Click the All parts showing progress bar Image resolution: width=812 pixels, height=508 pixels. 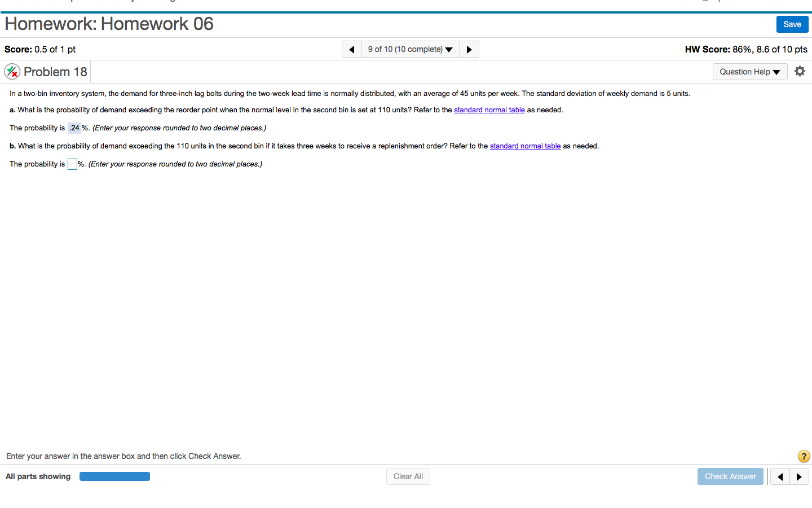[x=114, y=476]
